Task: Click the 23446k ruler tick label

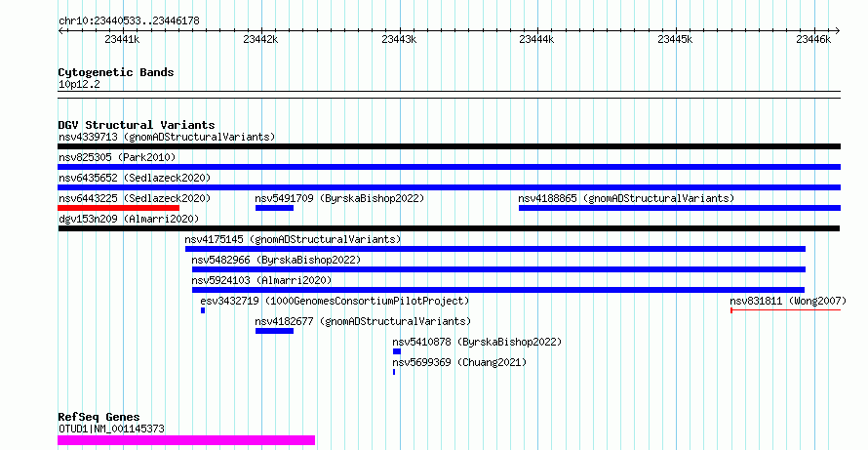Action: coord(813,39)
